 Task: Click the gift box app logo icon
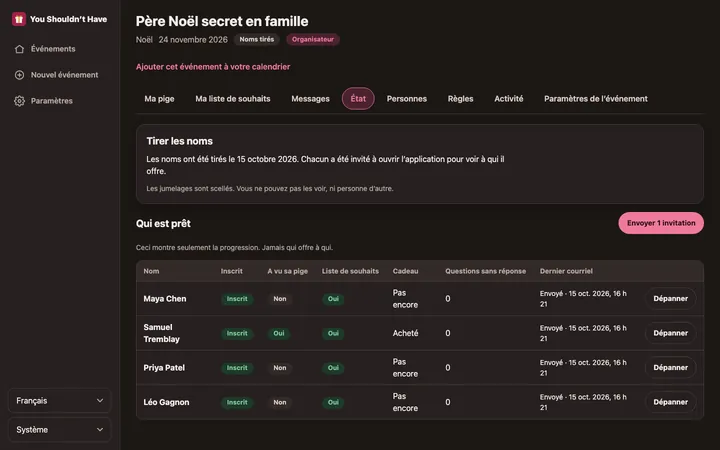click(19, 19)
